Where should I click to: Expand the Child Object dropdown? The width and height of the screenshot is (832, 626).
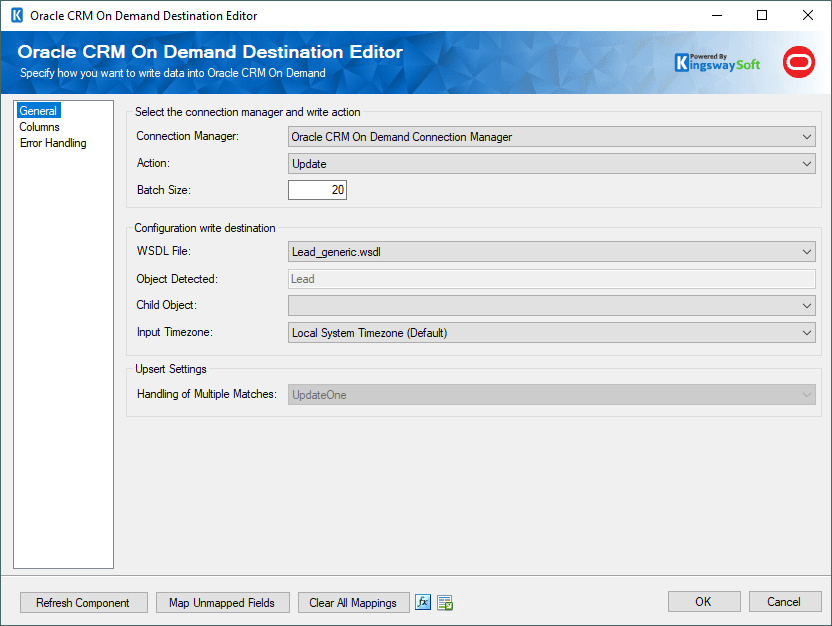[806, 305]
